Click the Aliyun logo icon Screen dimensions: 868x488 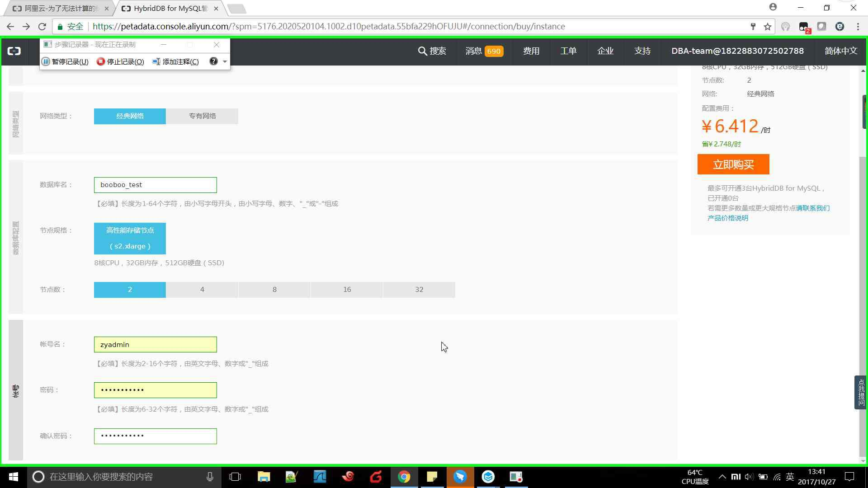[x=14, y=51]
